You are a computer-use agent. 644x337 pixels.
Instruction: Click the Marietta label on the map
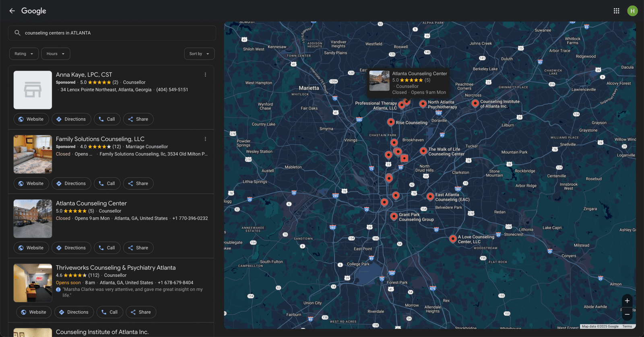click(x=309, y=88)
